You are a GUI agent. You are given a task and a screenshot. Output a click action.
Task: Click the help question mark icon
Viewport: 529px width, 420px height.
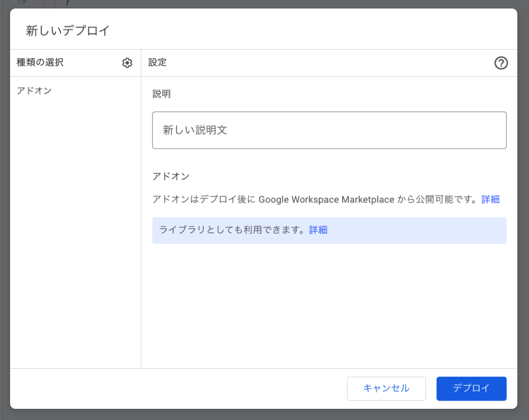click(500, 63)
